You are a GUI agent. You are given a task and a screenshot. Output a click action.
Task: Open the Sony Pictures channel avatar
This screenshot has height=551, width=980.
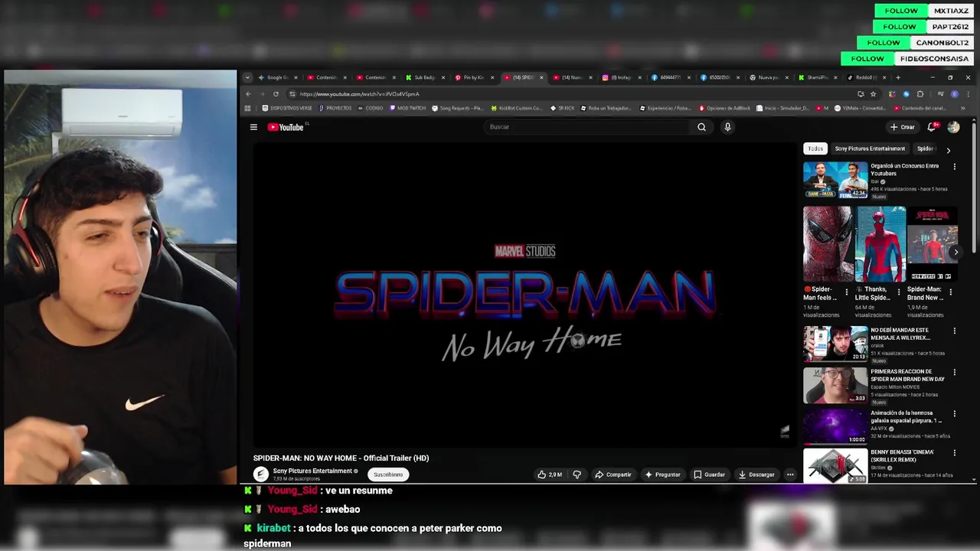(x=261, y=474)
